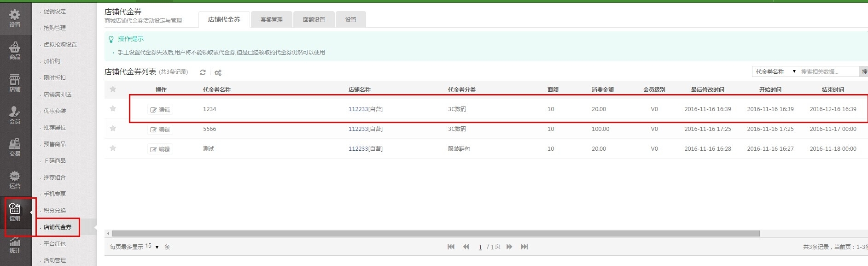Click the lightbulb 操作提示 icon
Screen dimensions: 868x266
point(111,39)
